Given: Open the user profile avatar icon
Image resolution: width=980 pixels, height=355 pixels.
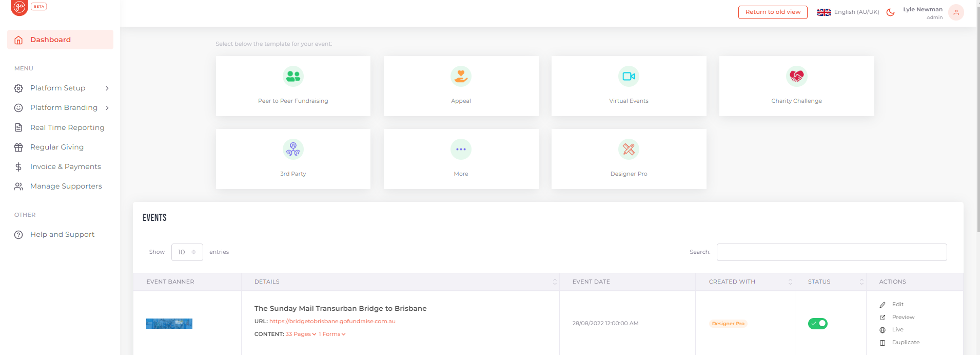Looking at the screenshot, I should coord(956,12).
